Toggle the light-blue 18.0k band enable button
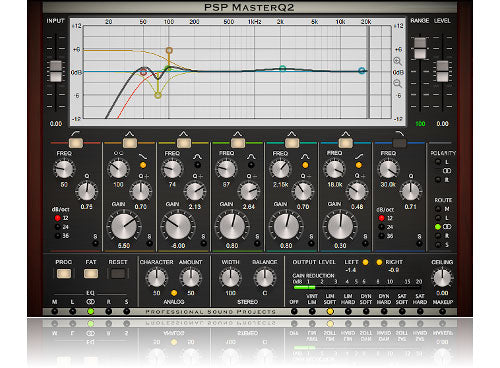Screen dimensions: 500x368 click(x=346, y=143)
